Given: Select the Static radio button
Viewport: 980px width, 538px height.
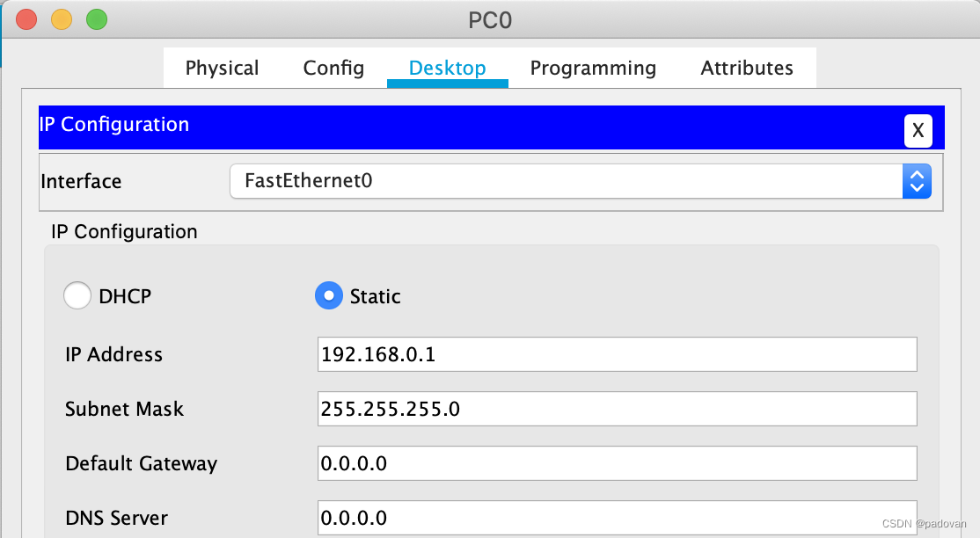Looking at the screenshot, I should (329, 295).
